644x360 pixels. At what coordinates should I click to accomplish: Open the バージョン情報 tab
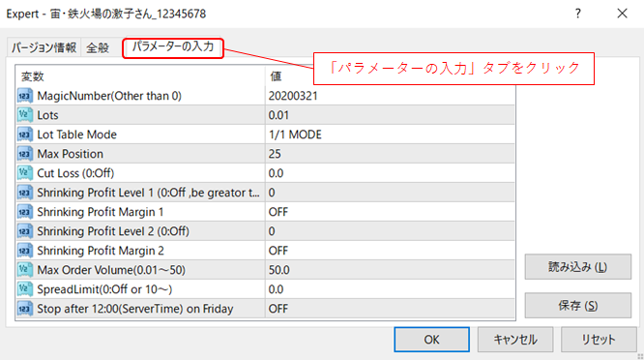point(44,47)
